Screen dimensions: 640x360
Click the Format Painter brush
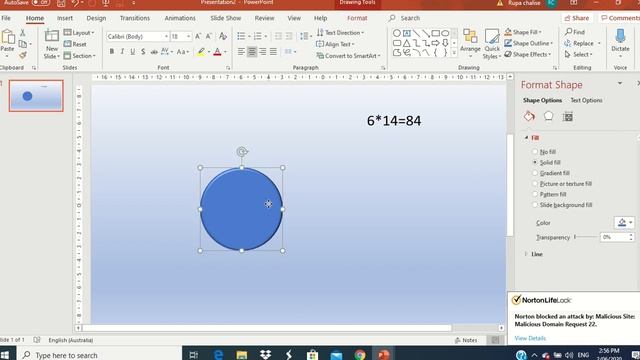point(22,55)
